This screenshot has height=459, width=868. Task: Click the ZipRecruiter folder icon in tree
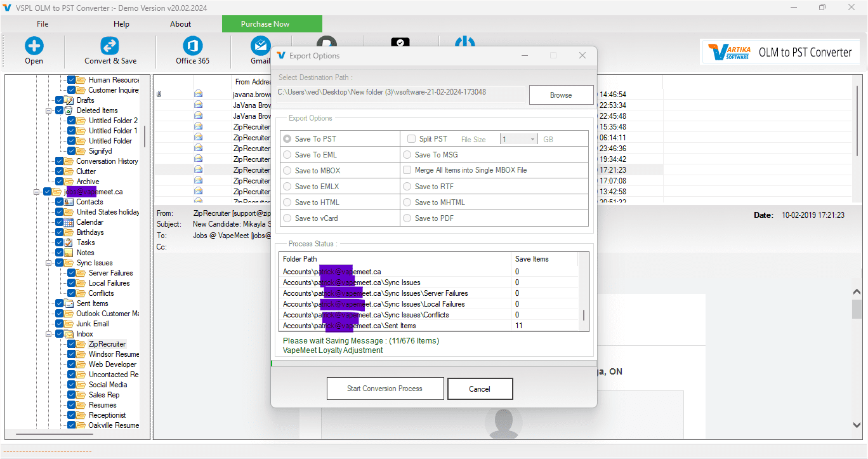pyautogui.click(x=81, y=344)
